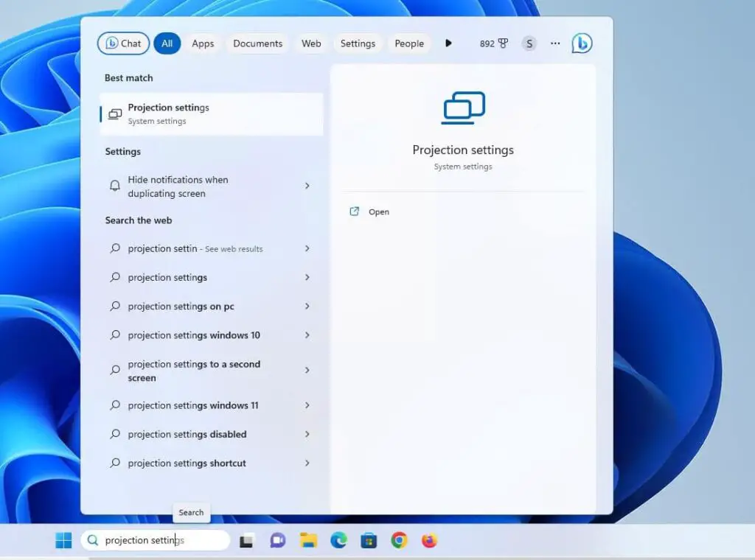Select the Documents search filter
The height and width of the screenshot is (560, 755).
coord(257,43)
